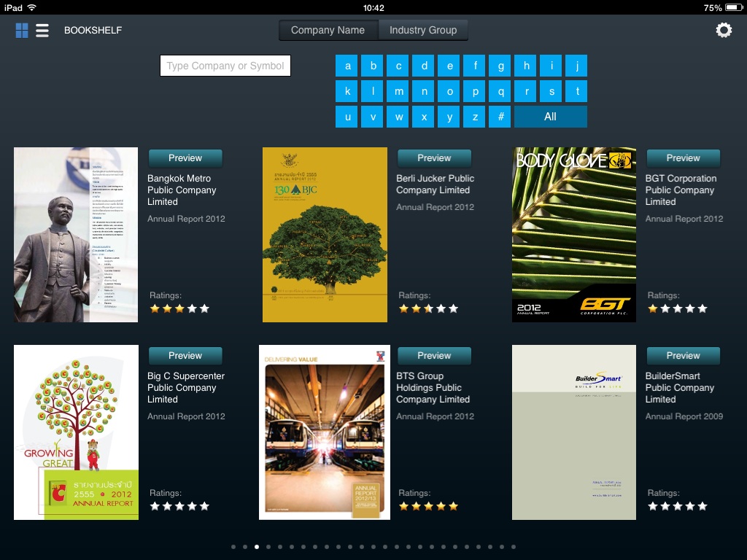The image size is (747, 560).
Task: Preview Bangkok Metro annual report
Action: pyautogui.click(x=185, y=158)
